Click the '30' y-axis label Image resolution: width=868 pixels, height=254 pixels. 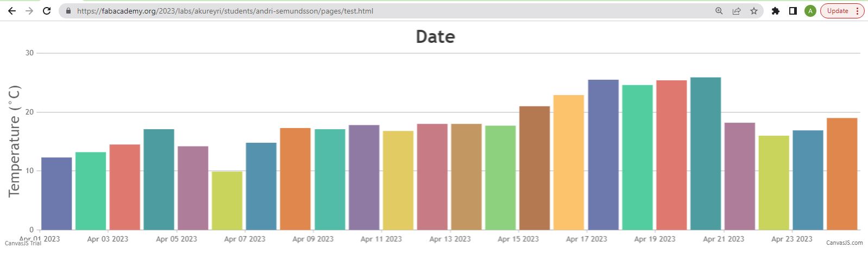tap(29, 53)
